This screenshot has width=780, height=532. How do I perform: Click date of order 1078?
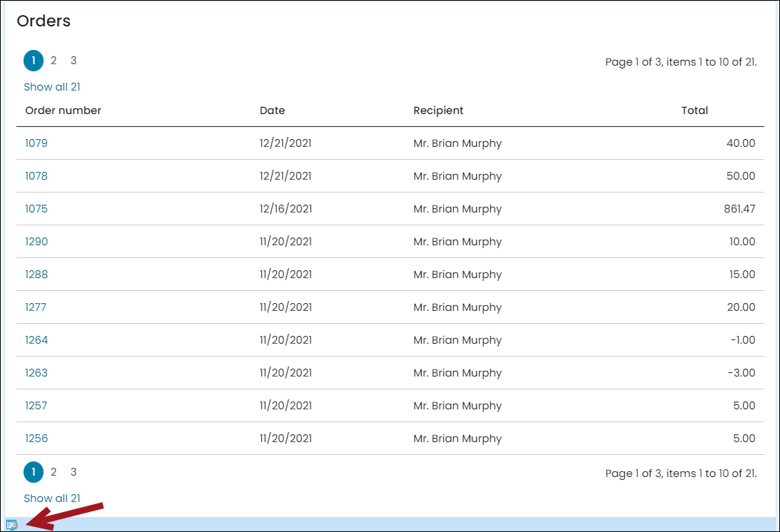pos(285,176)
